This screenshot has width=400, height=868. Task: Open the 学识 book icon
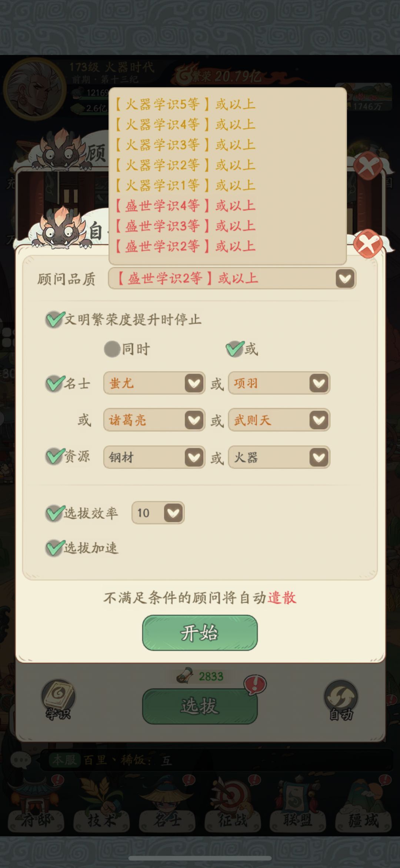[x=58, y=700]
